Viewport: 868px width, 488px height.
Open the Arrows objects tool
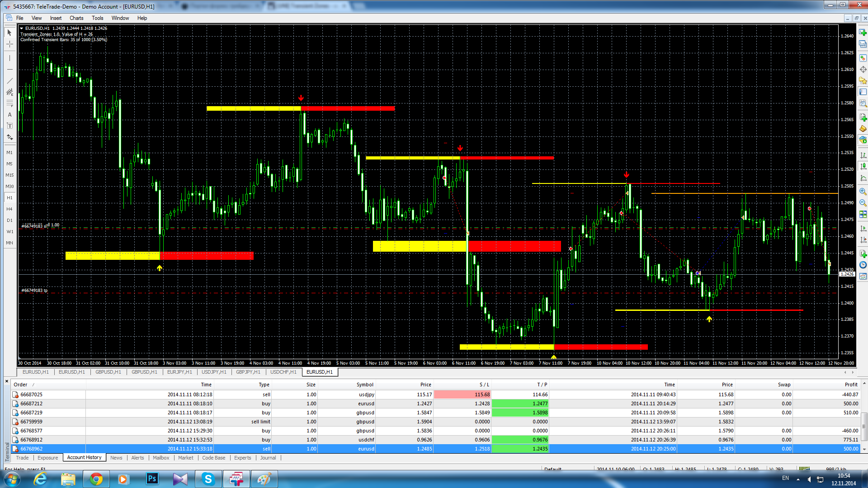[x=9, y=137]
